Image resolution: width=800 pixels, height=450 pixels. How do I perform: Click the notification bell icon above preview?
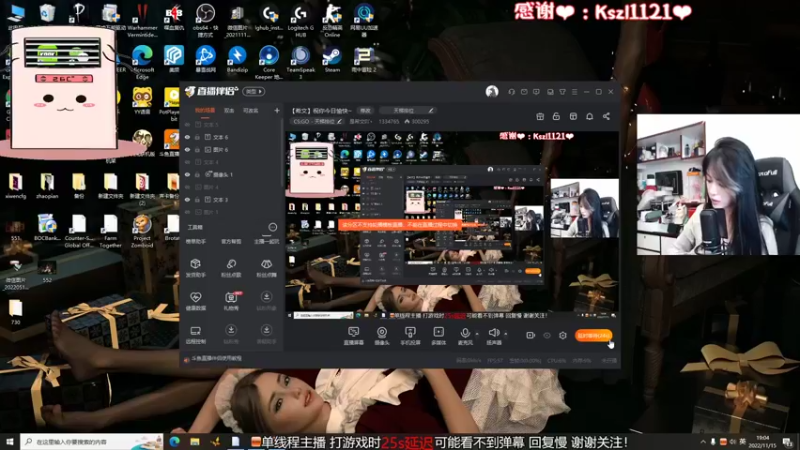click(589, 116)
